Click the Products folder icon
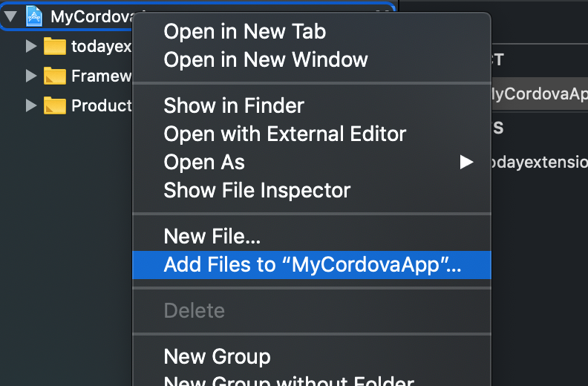This screenshot has width=588, height=386. pos(55,105)
